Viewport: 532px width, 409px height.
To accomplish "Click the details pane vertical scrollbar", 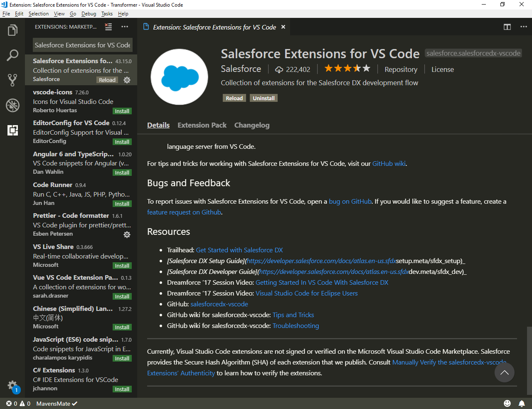I will point(529,360).
